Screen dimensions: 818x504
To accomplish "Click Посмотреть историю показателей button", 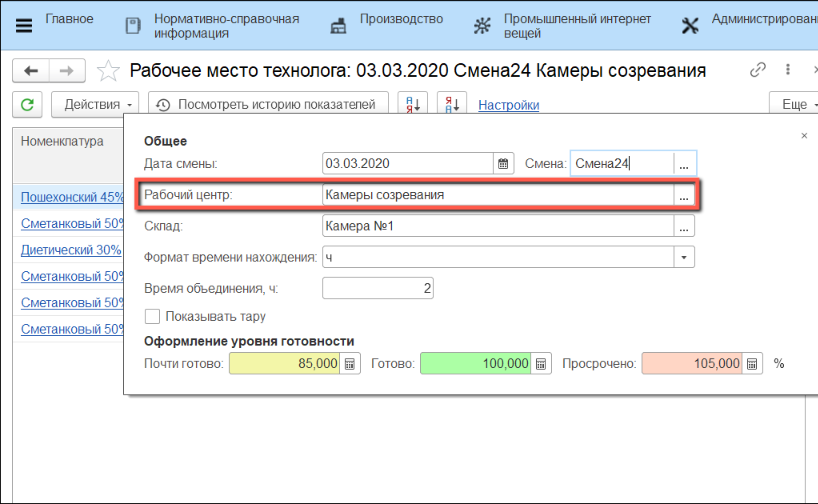I will click(x=268, y=104).
